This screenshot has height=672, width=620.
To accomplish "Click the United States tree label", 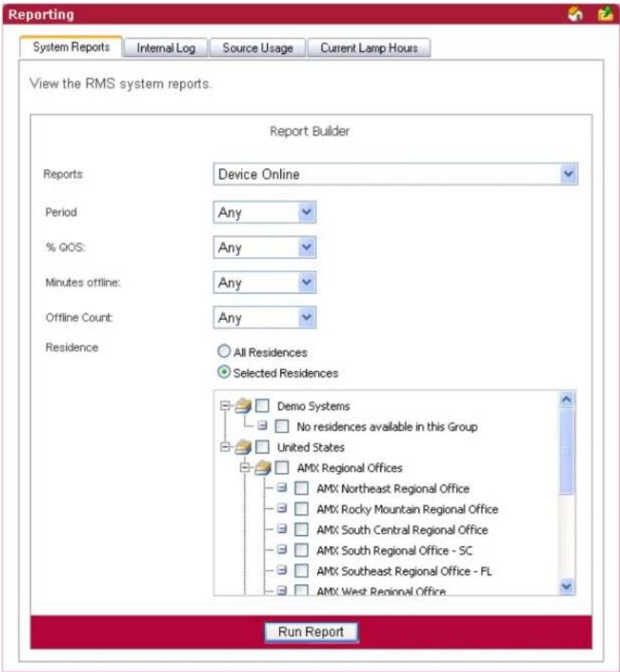I will click(311, 447).
